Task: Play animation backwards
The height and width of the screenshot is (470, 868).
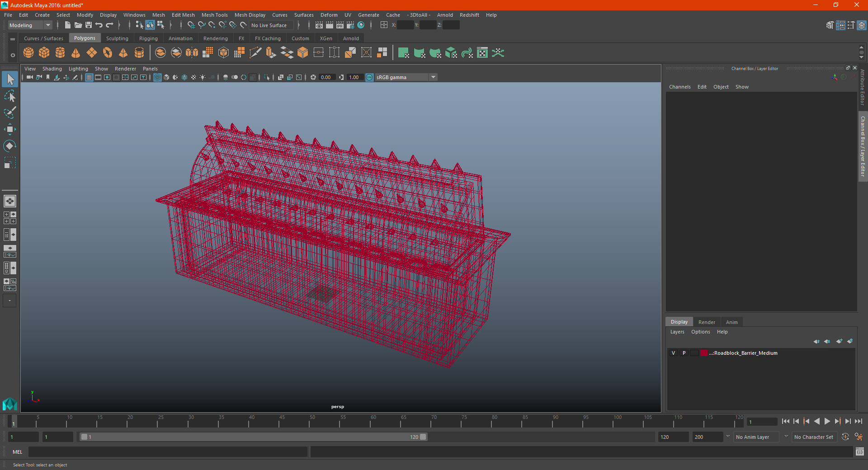Action: (x=816, y=421)
